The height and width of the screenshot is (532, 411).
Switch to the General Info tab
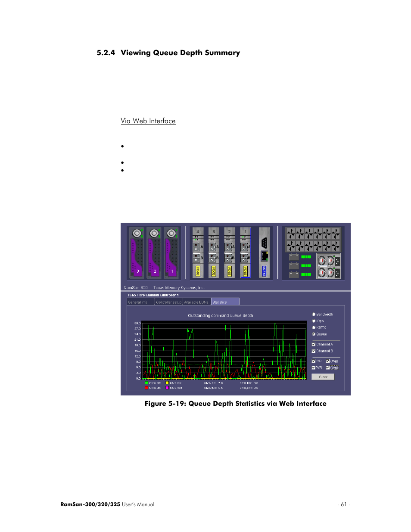click(x=140, y=302)
